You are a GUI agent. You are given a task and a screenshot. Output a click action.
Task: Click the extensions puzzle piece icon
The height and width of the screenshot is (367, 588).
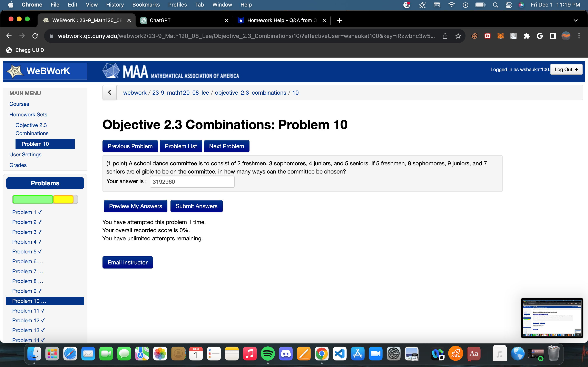(x=526, y=36)
